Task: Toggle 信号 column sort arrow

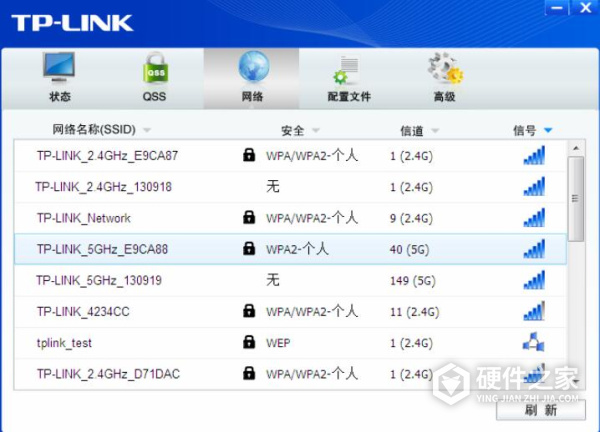Action: [548, 130]
